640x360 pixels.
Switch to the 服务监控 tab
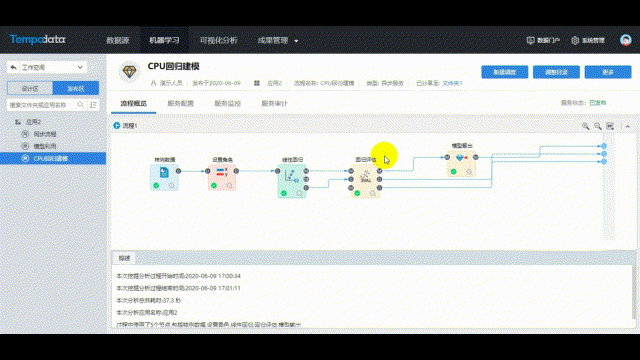point(227,104)
